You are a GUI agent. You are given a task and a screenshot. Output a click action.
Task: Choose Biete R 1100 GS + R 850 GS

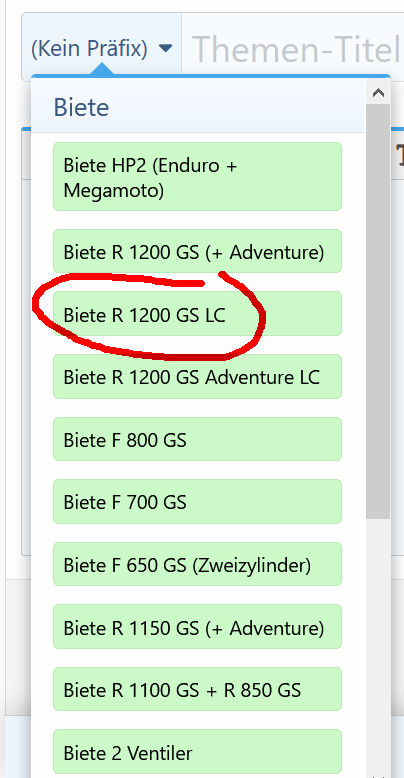click(x=198, y=689)
